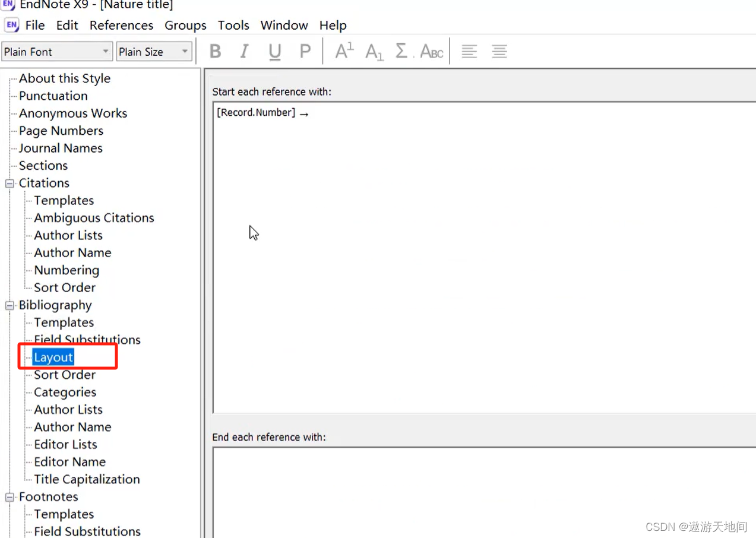Open the Edit menu
This screenshot has height=538, width=756.
pyautogui.click(x=67, y=26)
